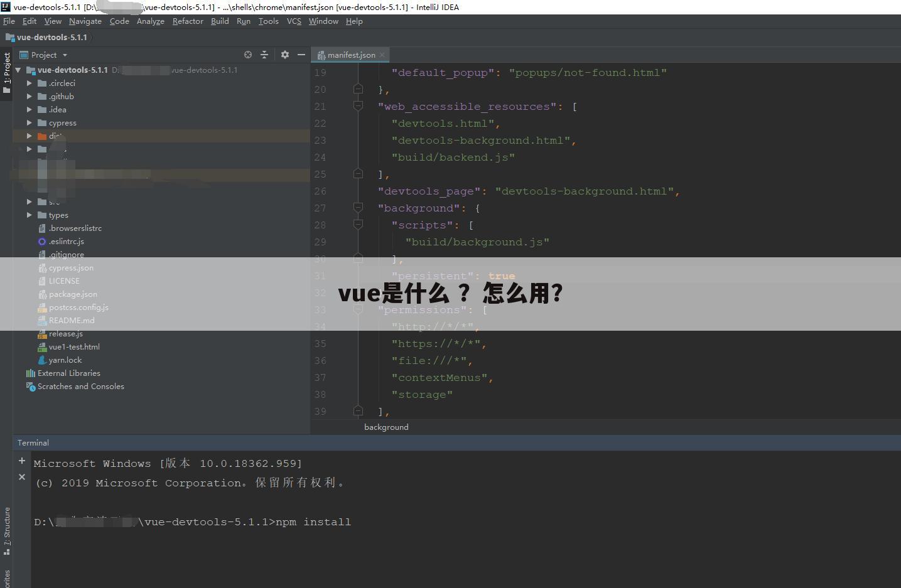This screenshot has height=588, width=901.
Task: Click the "storage" string in editor
Action: point(422,395)
